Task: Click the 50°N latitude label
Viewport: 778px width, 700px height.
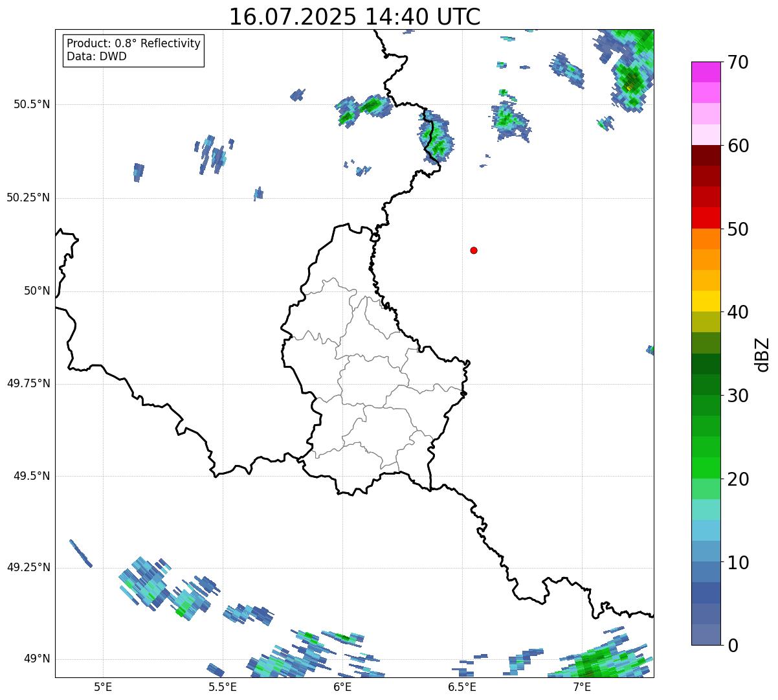Action: pyautogui.click(x=37, y=291)
